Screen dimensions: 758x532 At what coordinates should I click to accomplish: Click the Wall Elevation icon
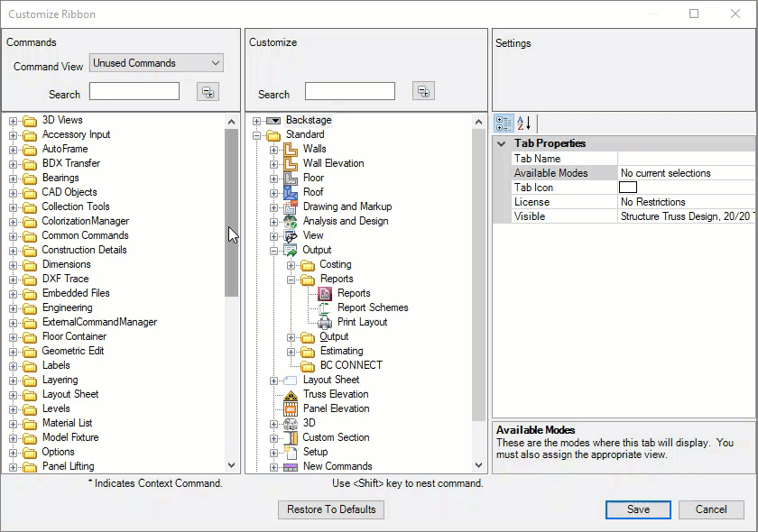pyautogui.click(x=290, y=164)
